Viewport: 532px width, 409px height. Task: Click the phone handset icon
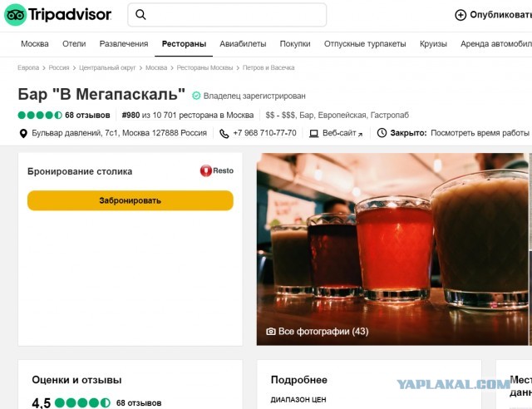224,133
